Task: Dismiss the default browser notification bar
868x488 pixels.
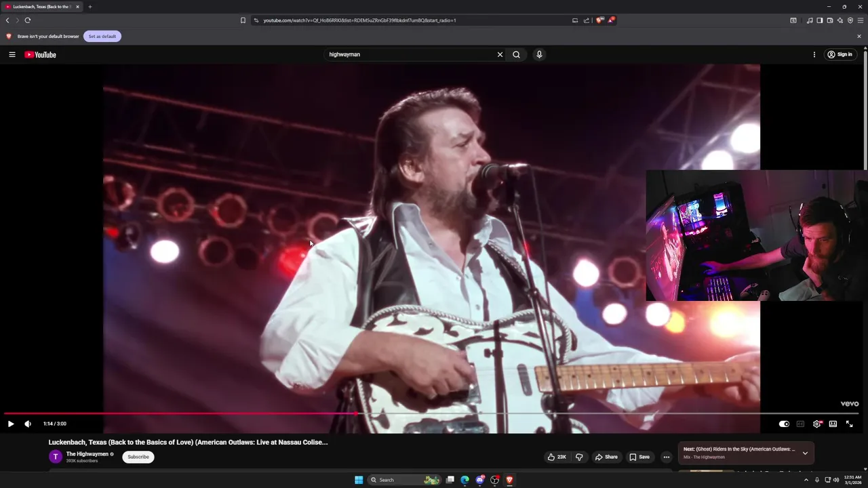Action: (x=859, y=36)
